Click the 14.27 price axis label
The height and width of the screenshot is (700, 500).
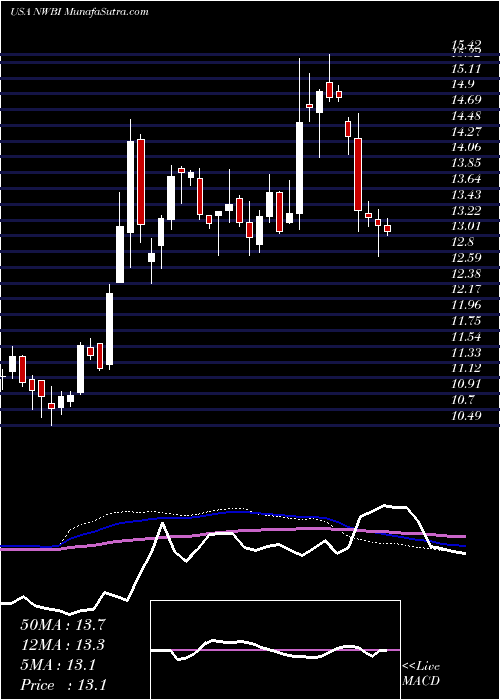click(x=466, y=132)
